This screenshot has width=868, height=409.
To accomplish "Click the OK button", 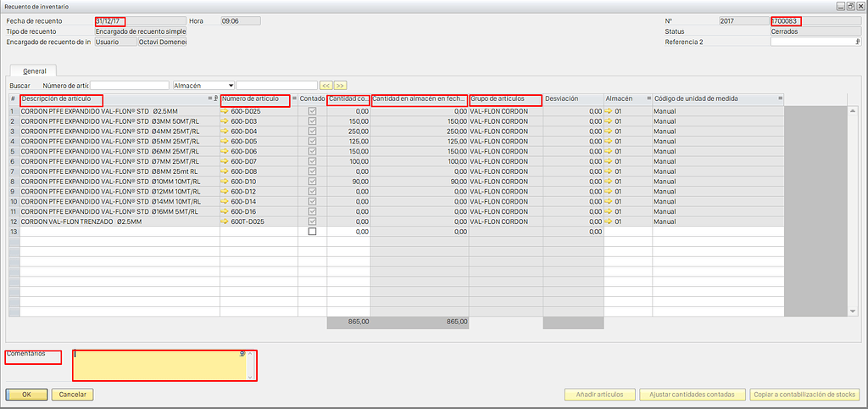I will (26, 395).
